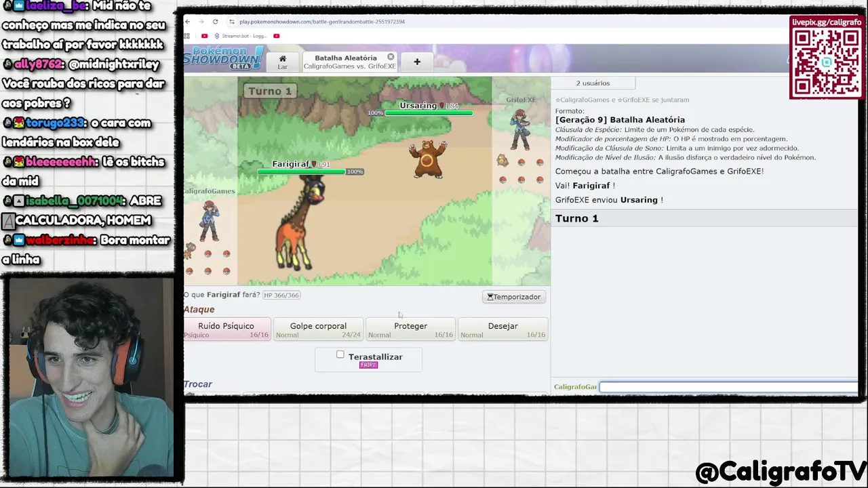Click the browser forward arrow
The height and width of the screenshot is (488, 868).
(201, 22)
